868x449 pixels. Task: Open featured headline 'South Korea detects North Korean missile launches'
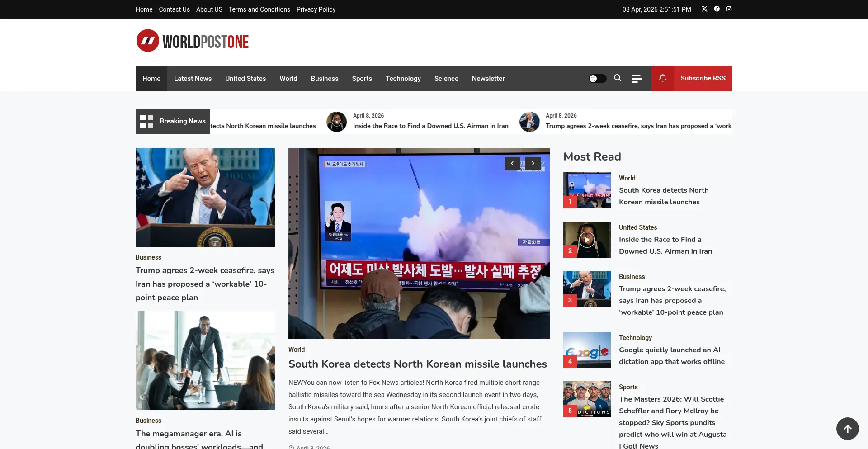click(418, 364)
